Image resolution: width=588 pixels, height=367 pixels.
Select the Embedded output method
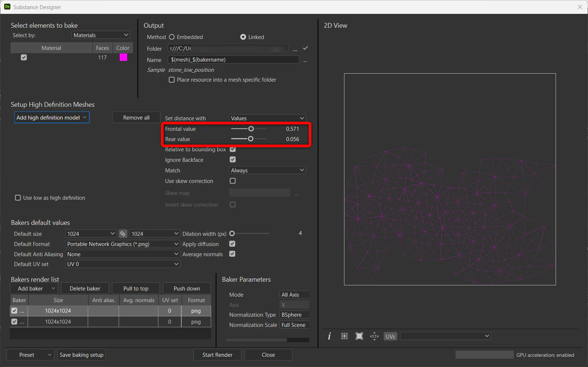[x=172, y=37]
